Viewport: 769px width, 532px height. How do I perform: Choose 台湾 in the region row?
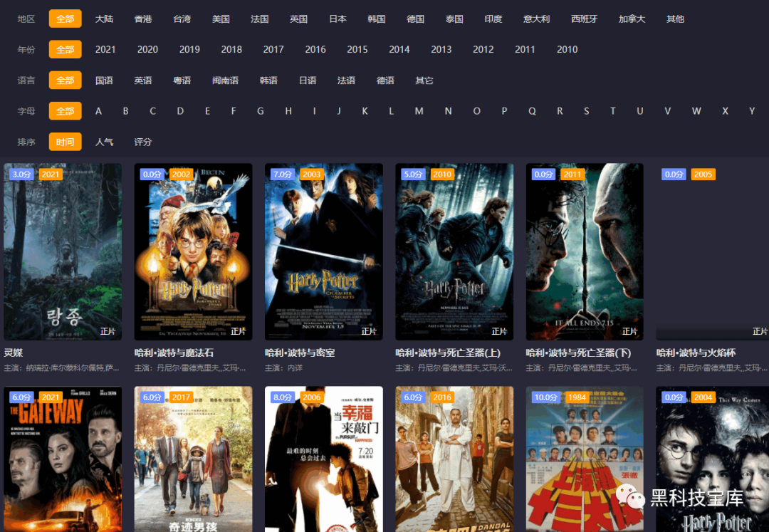click(182, 19)
